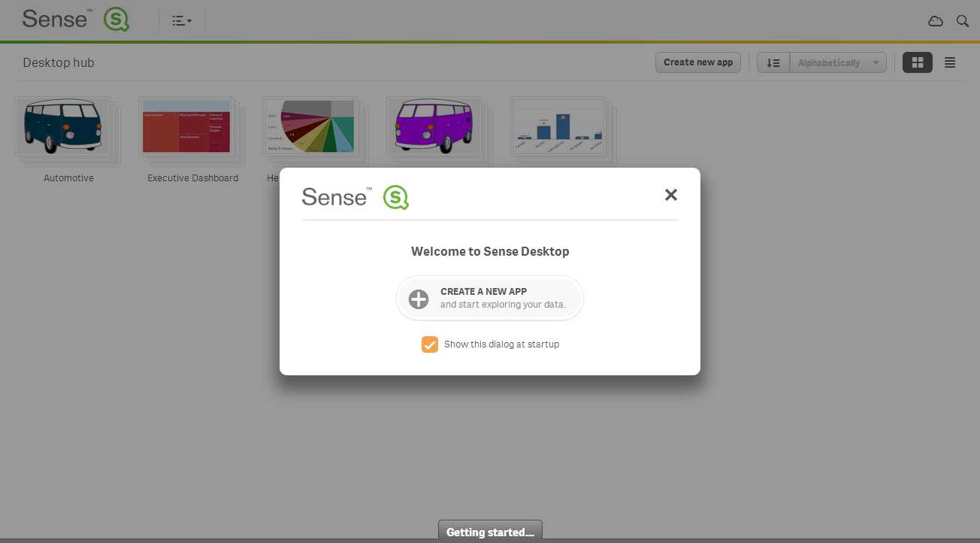The width and height of the screenshot is (980, 543).
Task: Click the Automotive app label
Action: (x=68, y=178)
